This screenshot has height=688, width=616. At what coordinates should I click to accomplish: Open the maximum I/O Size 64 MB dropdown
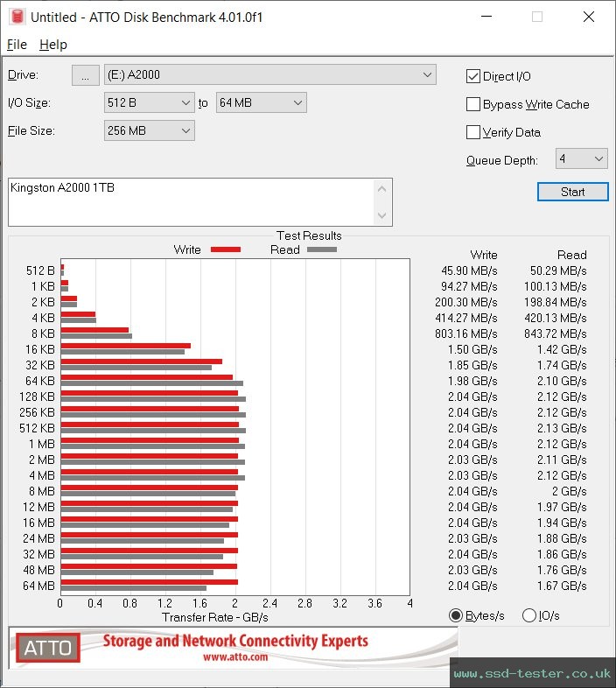pos(261,102)
